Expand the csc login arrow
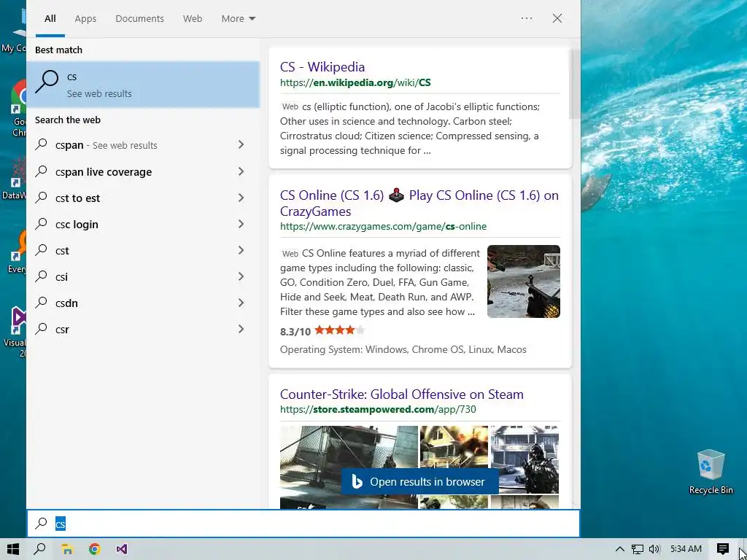The height and width of the screenshot is (560, 747). pyautogui.click(x=241, y=224)
